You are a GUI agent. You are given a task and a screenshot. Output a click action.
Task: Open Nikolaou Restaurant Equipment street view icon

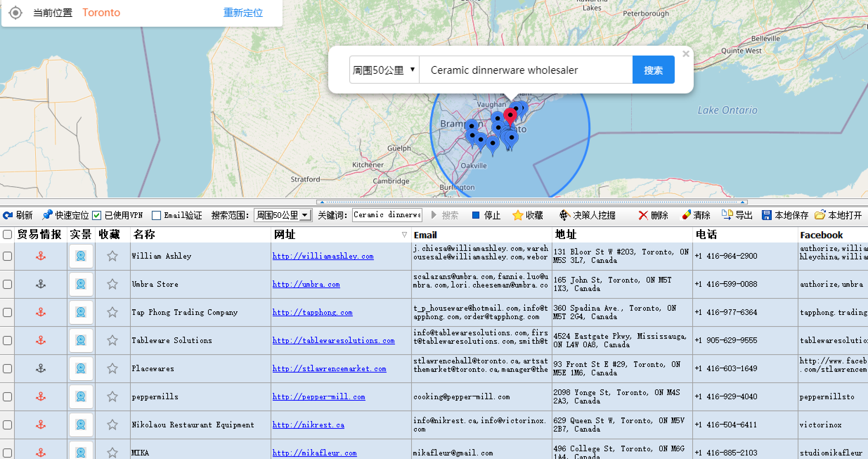[81, 425]
